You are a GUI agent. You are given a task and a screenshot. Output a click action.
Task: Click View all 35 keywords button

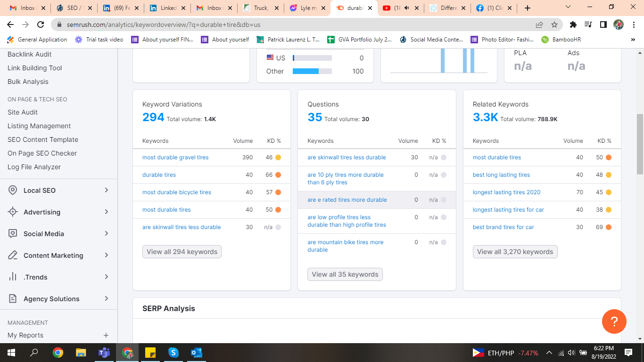(x=345, y=274)
